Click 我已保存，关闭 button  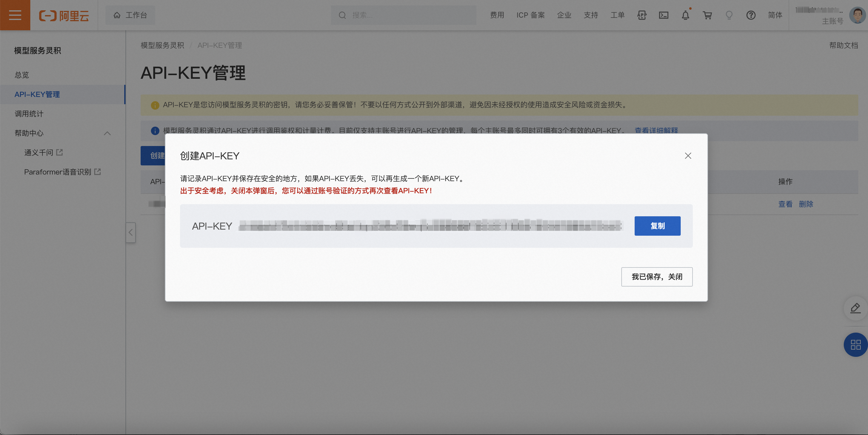click(x=656, y=277)
